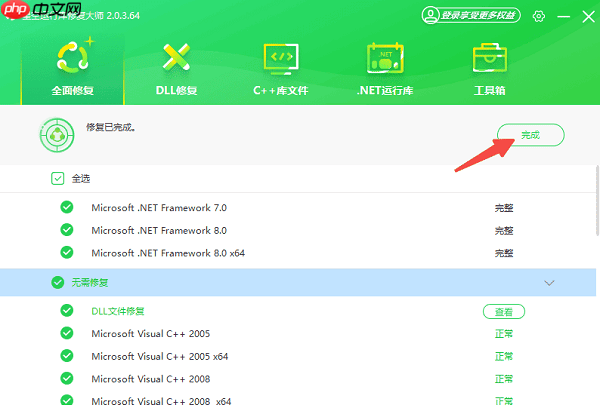
Task: Select Microsoft Visual C++ 2008 row text
Action: click(x=151, y=379)
